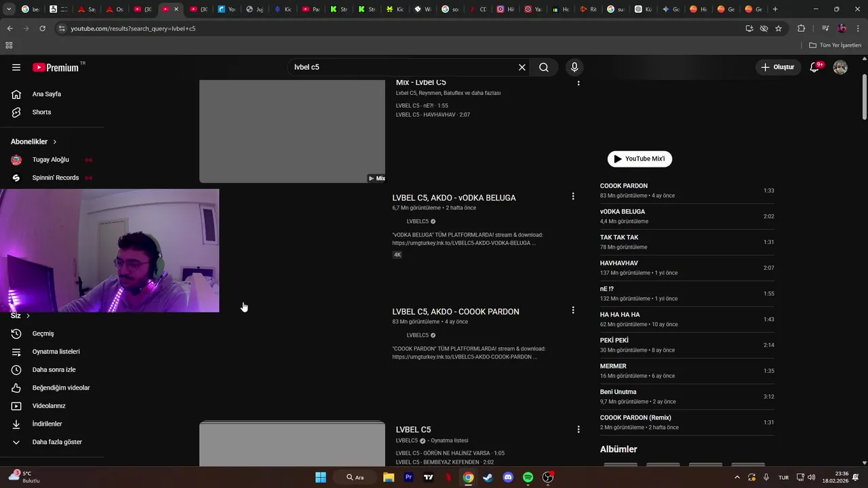This screenshot has width=868, height=488.
Task: Play PEKİ PEKİ in side list
Action: click(x=687, y=345)
